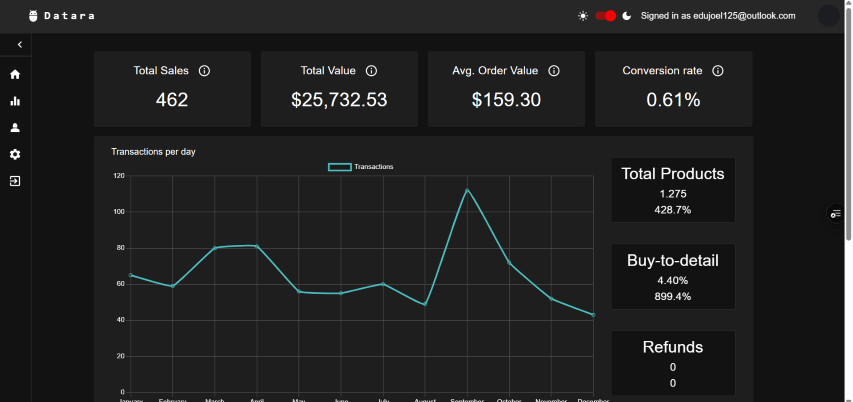Click the Buy-to-detail card title
The image size is (853, 402).
pyautogui.click(x=673, y=261)
